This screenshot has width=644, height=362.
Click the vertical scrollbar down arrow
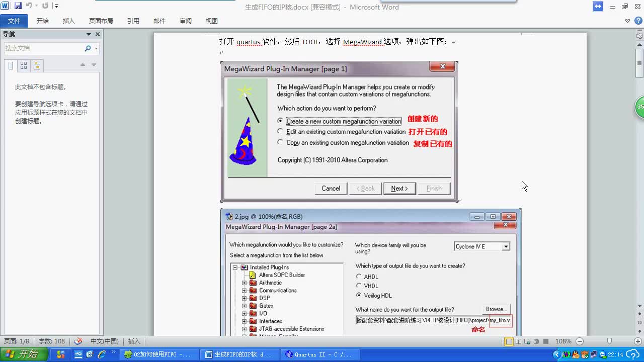[639, 306]
